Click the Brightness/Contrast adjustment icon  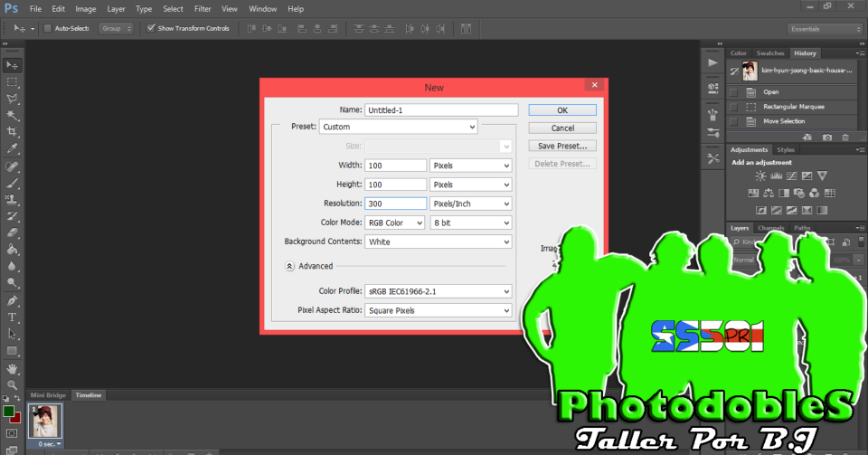tap(760, 176)
